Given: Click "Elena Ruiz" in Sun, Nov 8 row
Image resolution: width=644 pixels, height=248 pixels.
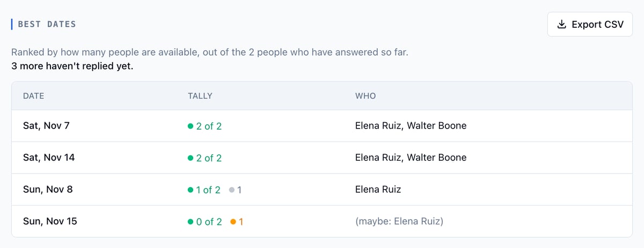Looking at the screenshot, I should (378, 190).
